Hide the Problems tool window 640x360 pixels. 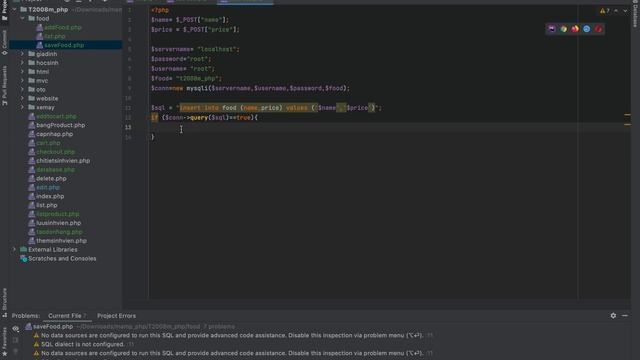(x=625, y=316)
